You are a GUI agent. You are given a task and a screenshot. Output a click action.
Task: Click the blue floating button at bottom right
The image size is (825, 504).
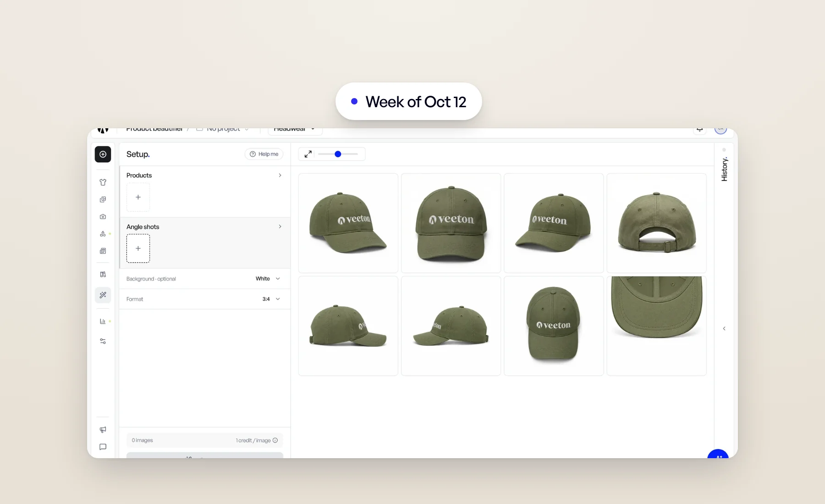pos(718,455)
